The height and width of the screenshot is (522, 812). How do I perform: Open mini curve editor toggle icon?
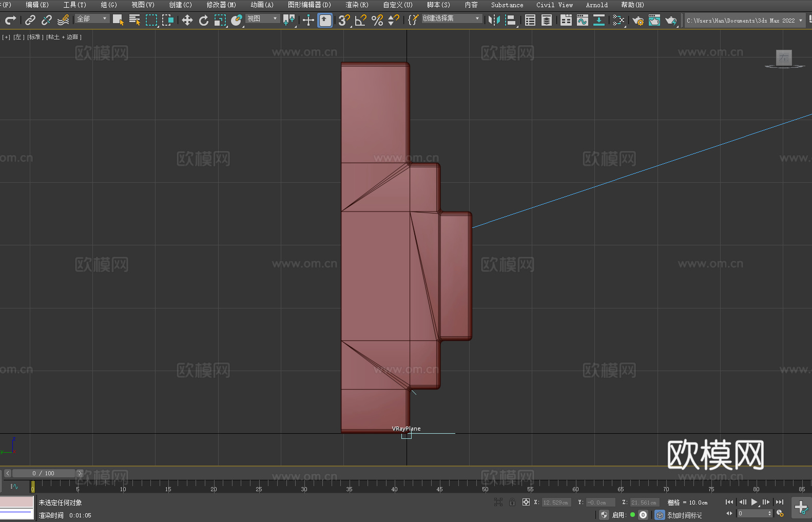click(14, 486)
